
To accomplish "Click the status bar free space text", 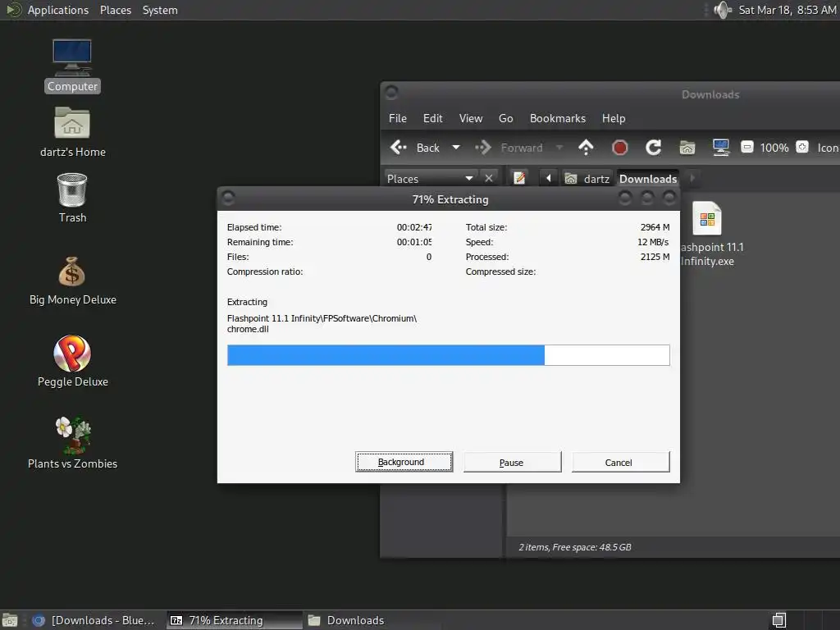I will (x=575, y=547).
